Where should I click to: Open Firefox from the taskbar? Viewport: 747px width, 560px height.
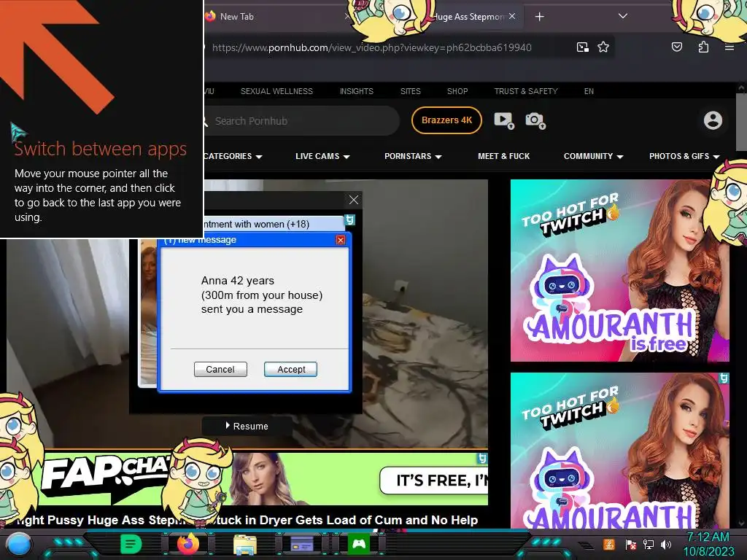click(187, 544)
